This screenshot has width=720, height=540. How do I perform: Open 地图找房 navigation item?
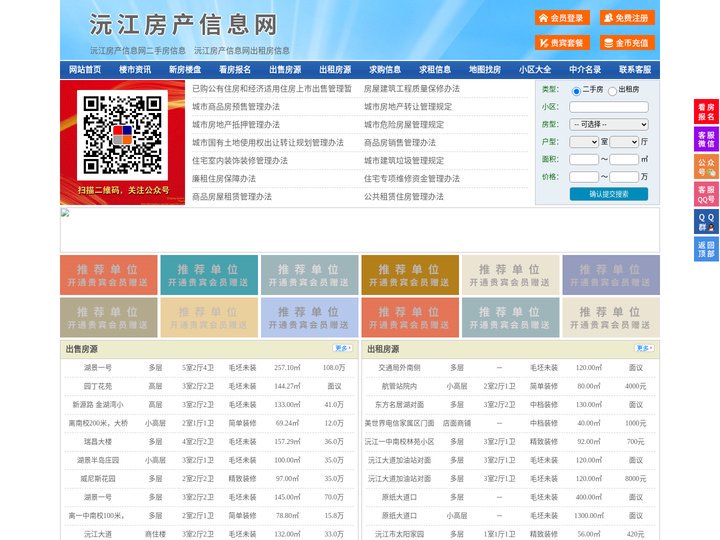[485, 70]
